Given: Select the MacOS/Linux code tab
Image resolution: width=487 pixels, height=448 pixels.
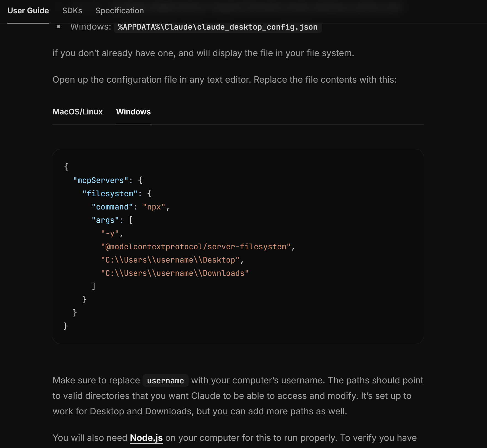Looking at the screenshot, I should coord(78,112).
